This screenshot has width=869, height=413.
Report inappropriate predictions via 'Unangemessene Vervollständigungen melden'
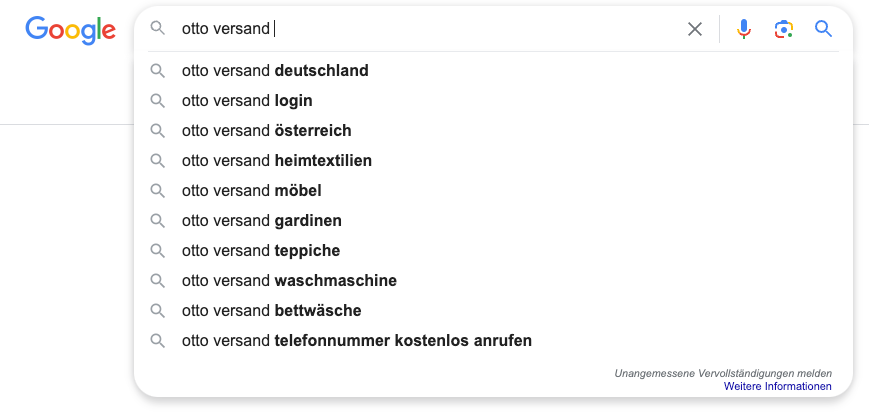point(723,373)
